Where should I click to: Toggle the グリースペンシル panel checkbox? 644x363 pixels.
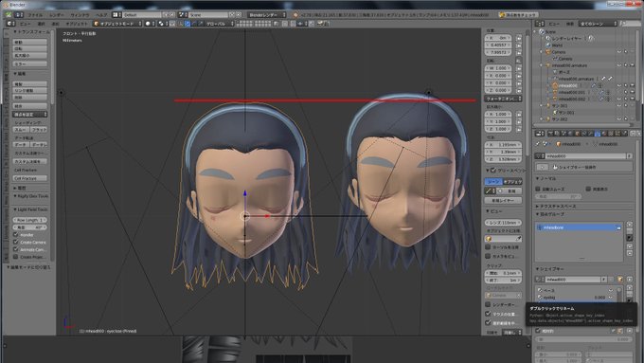point(493,171)
